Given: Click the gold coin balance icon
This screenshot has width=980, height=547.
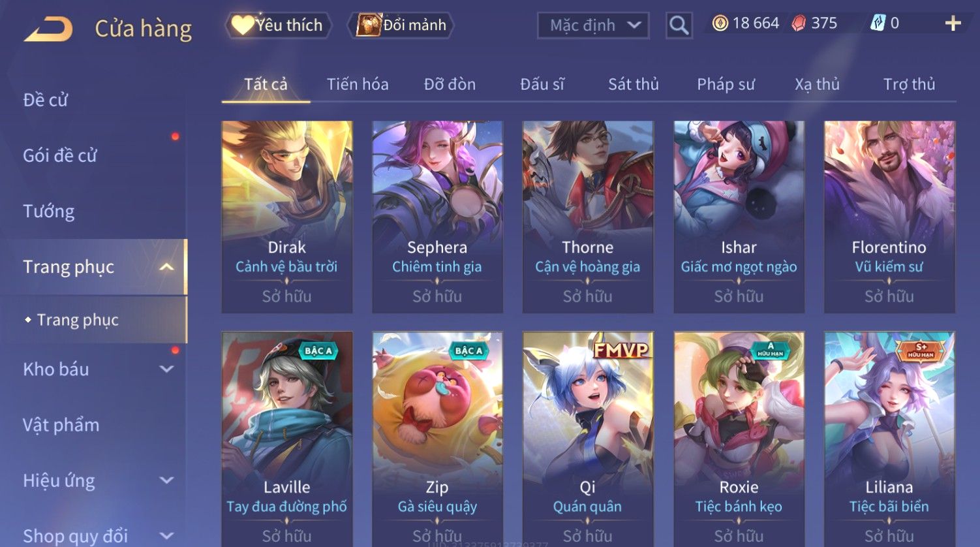Looking at the screenshot, I should (x=720, y=23).
